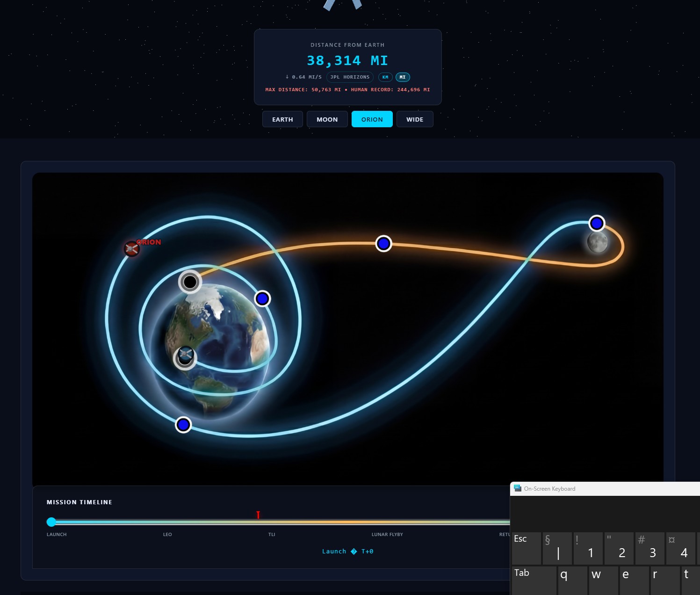Click the q key on the On-Screen Keyboard
Image resolution: width=700 pixels, height=595 pixels.
pos(573,581)
